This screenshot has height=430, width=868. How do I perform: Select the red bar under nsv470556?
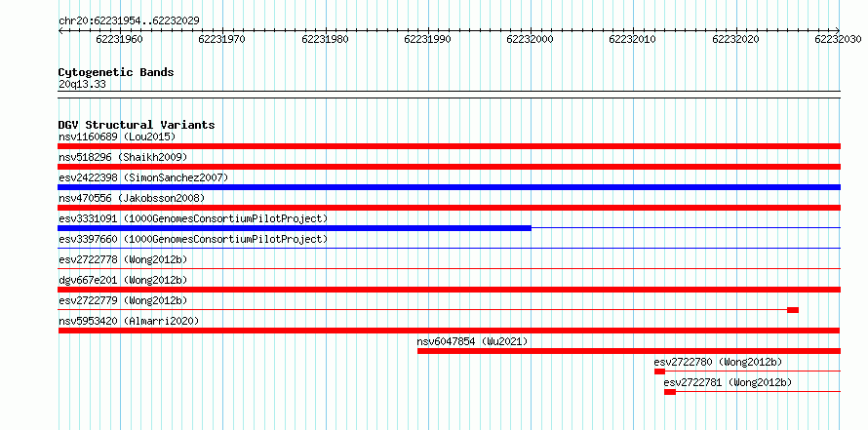point(450,208)
